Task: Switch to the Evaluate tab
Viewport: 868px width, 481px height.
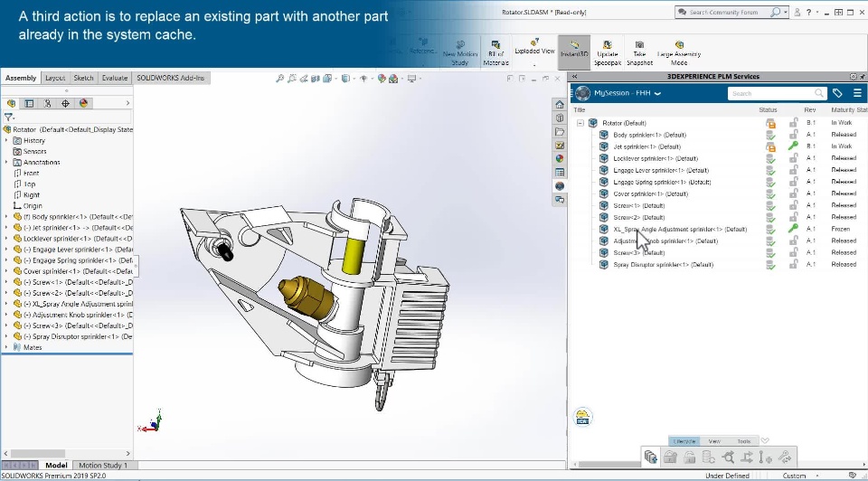Action: pyautogui.click(x=115, y=78)
